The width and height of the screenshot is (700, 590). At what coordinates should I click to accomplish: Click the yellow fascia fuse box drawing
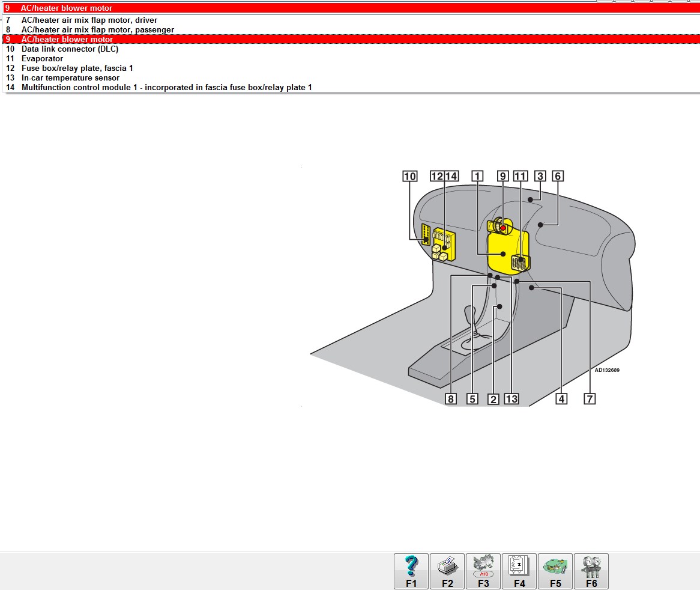(444, 245)
